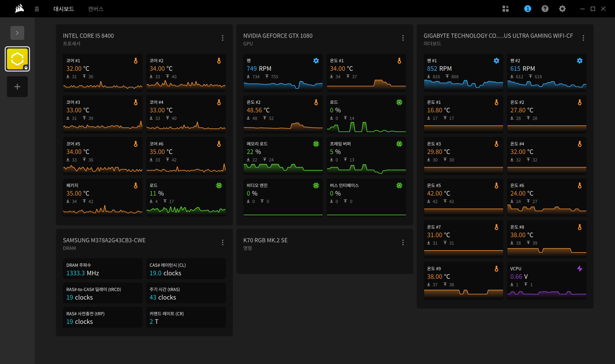
Task: Click the chip icon on CPU 로드 tile
Action: [219, 185]
